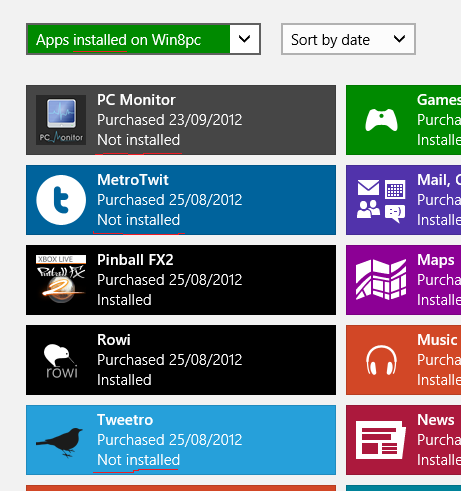This screenshot has height=491, width=461.
Task: Click the arrow beside Apps installed on Win8pc
Action: point(245,39)
